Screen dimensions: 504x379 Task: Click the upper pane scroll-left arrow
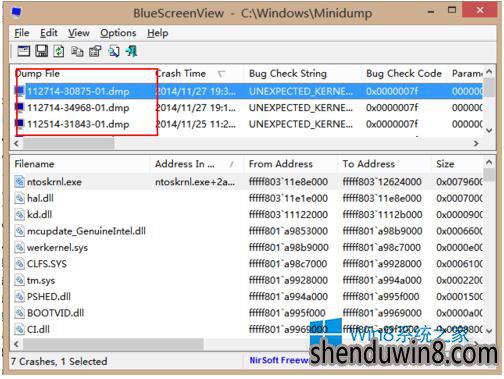point(16,143)
